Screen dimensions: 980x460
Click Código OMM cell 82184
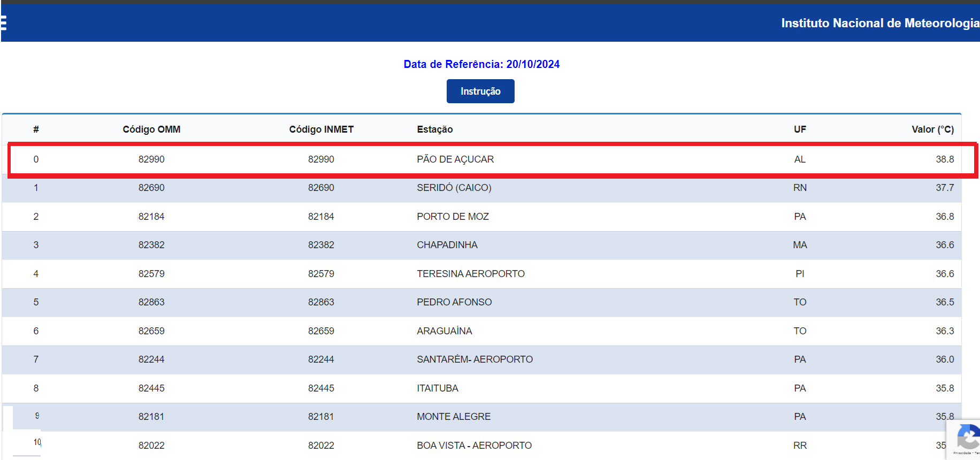[x=151, y=217]
